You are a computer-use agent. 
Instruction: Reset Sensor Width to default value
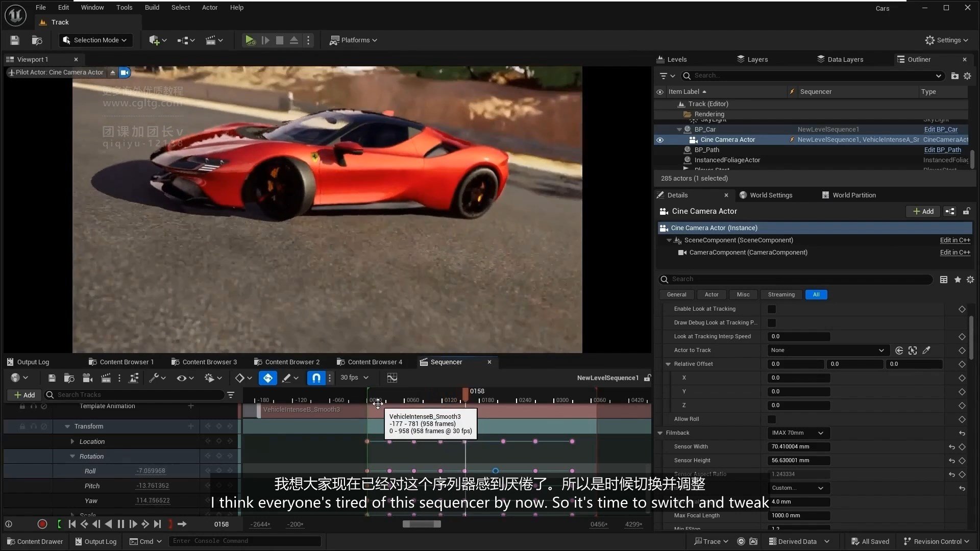coord(952,447)
